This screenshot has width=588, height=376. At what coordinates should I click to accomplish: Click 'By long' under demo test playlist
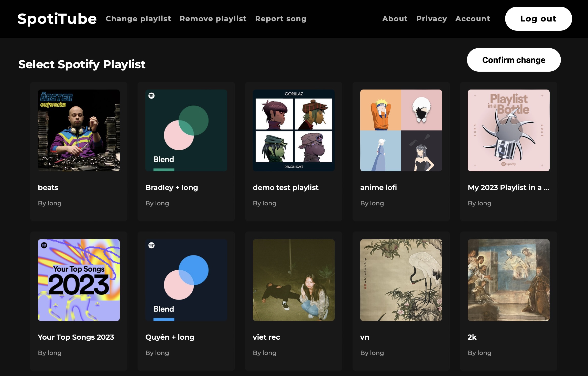265,203
